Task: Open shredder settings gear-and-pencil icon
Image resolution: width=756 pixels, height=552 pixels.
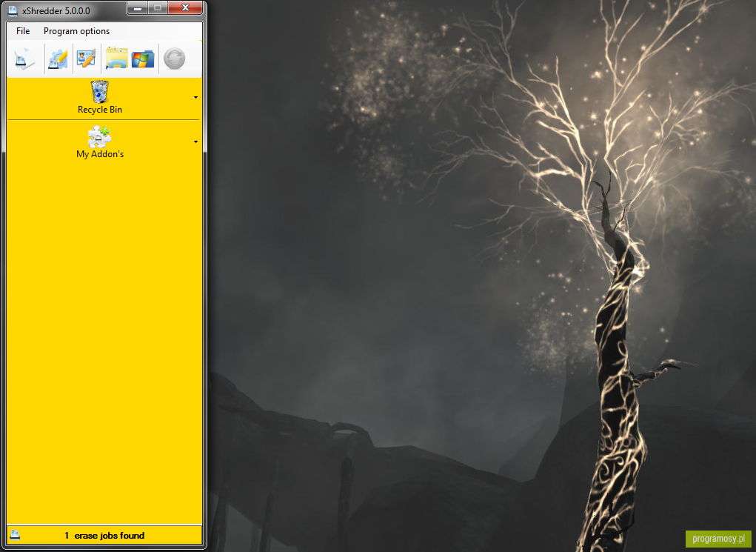Action: point(58,59)
